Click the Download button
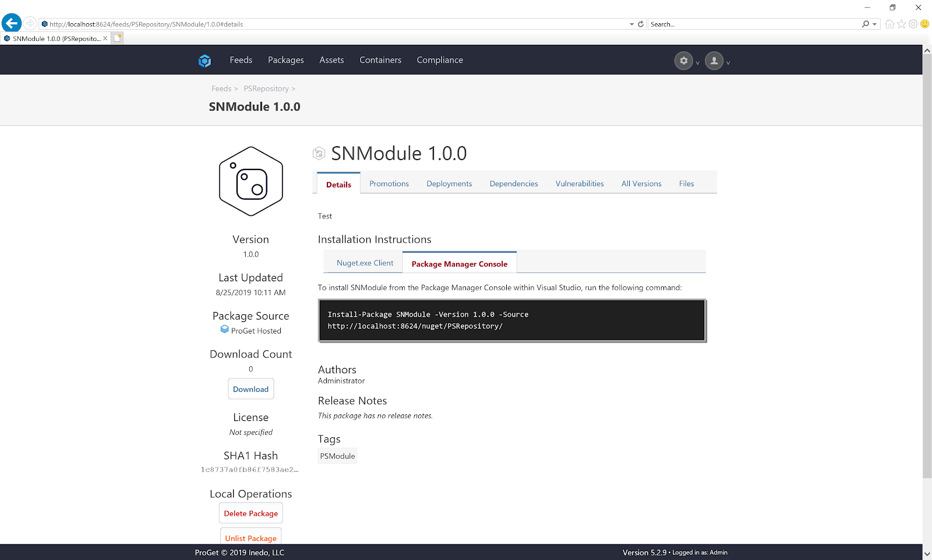Viewport: 932px width, 560px height. 251,389
